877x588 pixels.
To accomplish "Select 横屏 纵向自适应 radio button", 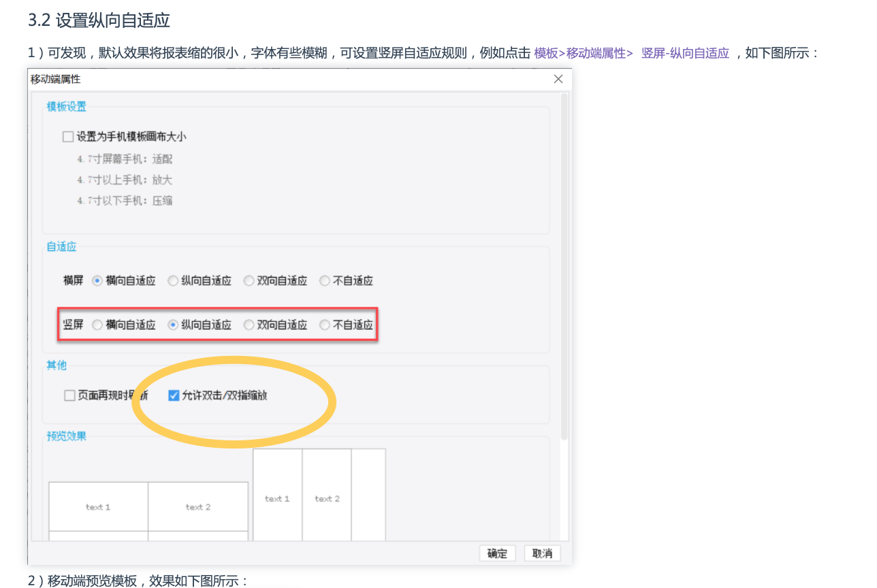I will (x=173, y=280).
